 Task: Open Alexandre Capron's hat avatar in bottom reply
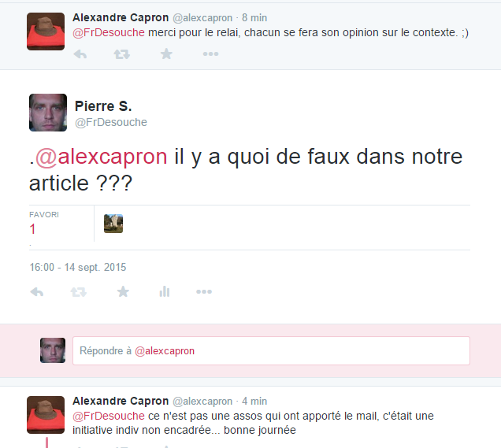click(46, 415)
